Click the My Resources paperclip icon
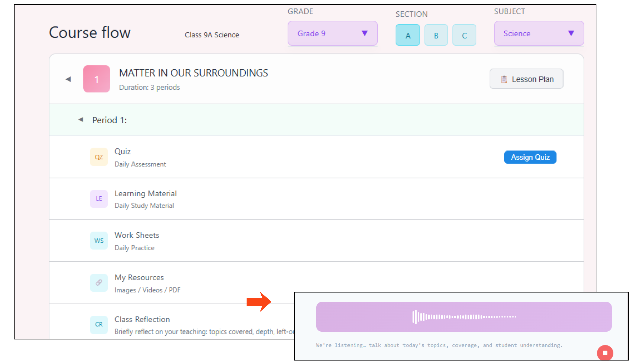The image size is (644, 362). click(x=99, y=283)
